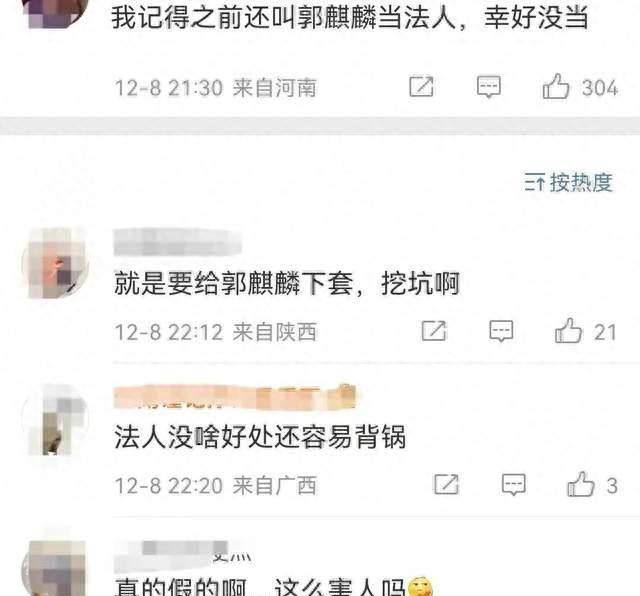
Task: Open avatar of the top commenter
Action: pos(56,12)
